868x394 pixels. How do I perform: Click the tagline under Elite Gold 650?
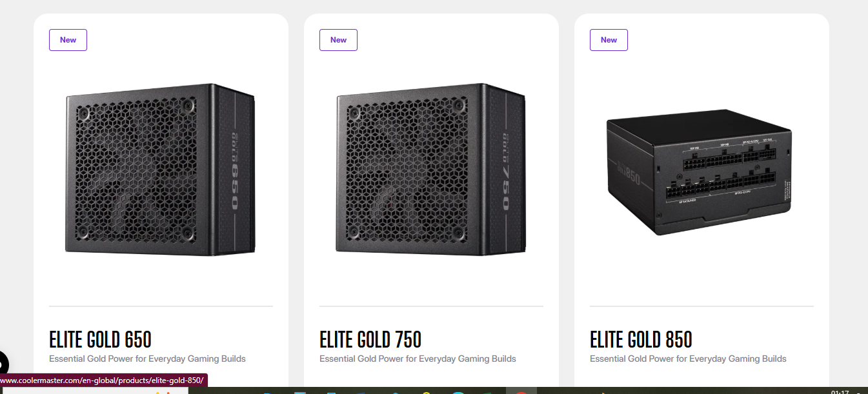147,359
